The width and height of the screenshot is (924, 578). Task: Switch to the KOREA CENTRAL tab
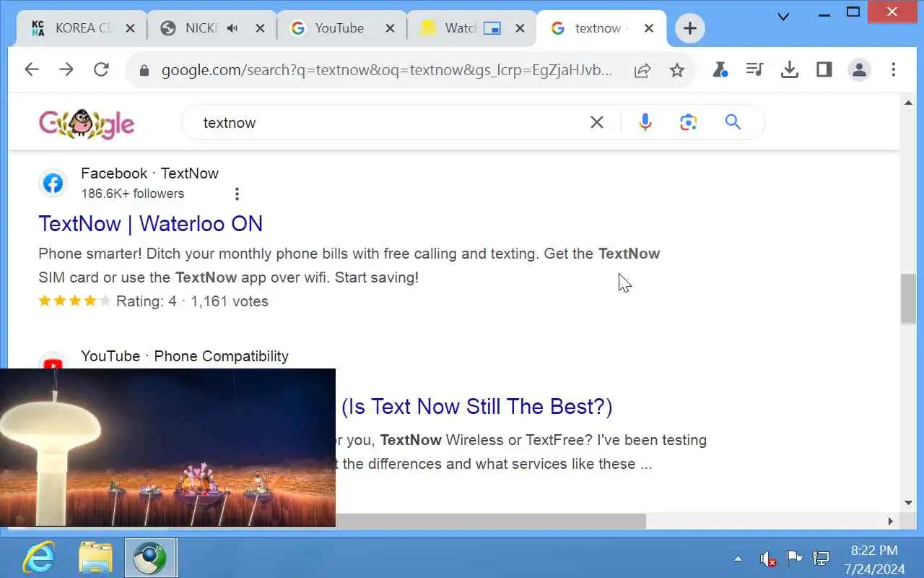(82, 28)
